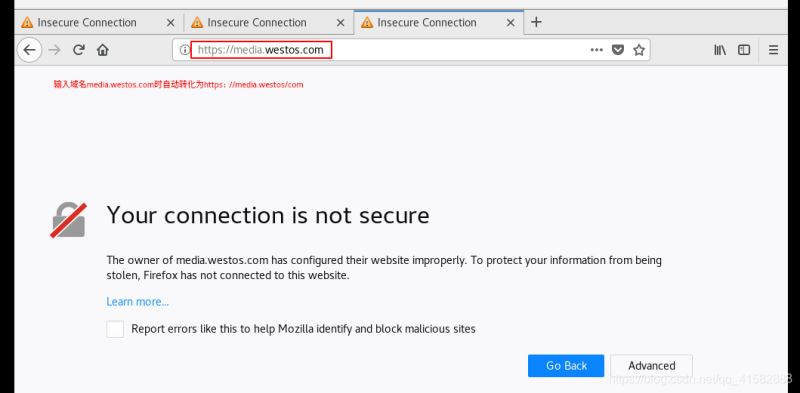Click the back arrow navigation button

(x=29, y=50)
